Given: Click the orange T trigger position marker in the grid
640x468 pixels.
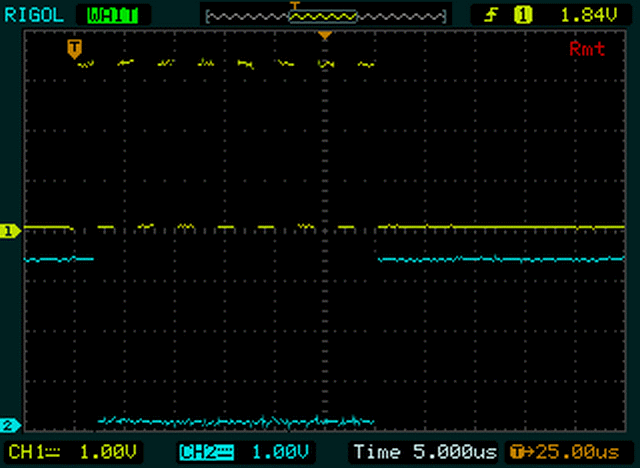Looking at the screenshot, I should [74, 49].
